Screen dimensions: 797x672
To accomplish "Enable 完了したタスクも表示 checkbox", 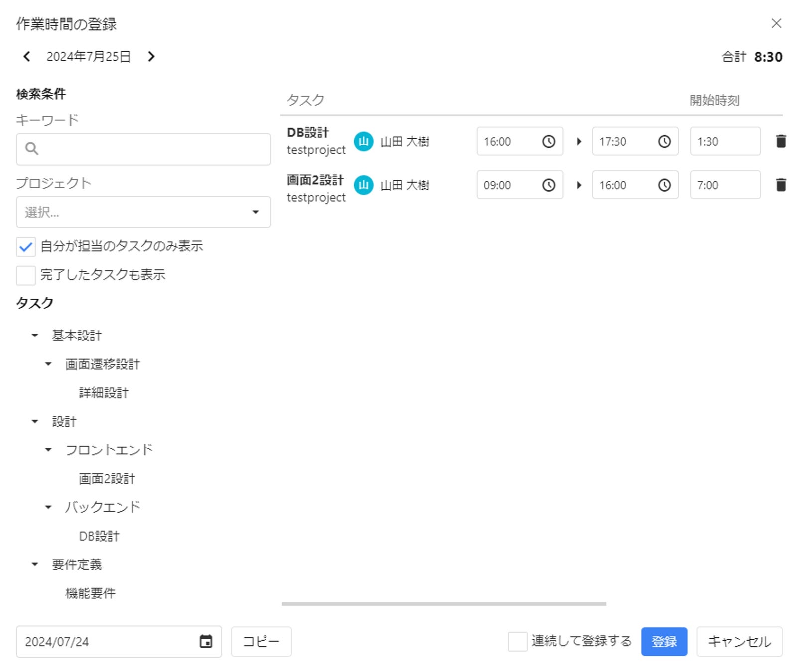I will click(26, 275).
